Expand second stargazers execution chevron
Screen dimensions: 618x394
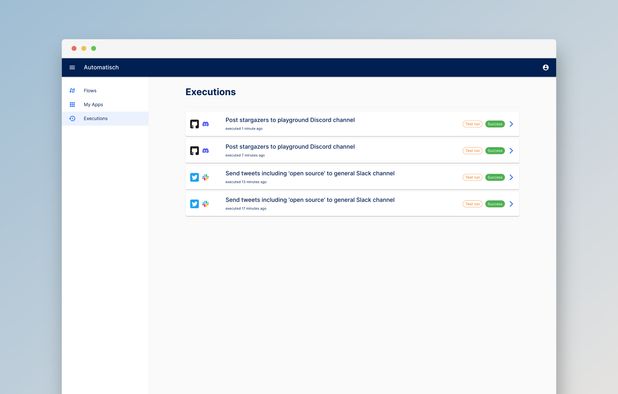click(x=511, y=151)
